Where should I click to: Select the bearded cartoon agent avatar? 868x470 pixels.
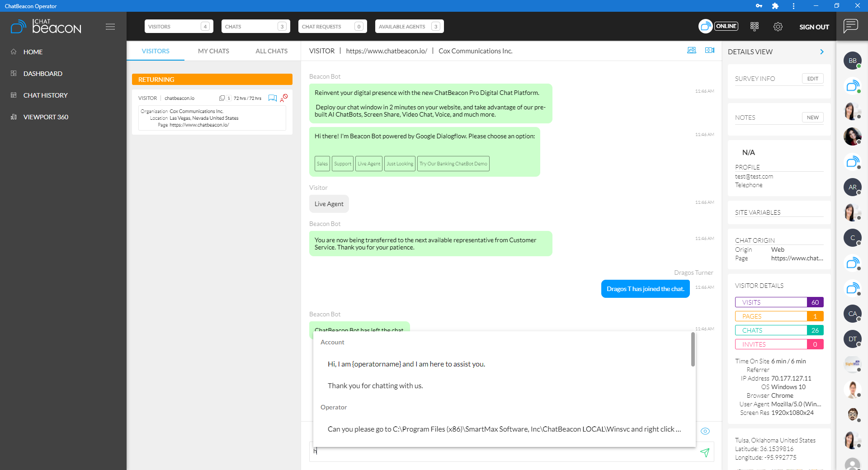[x=853, y=415]
